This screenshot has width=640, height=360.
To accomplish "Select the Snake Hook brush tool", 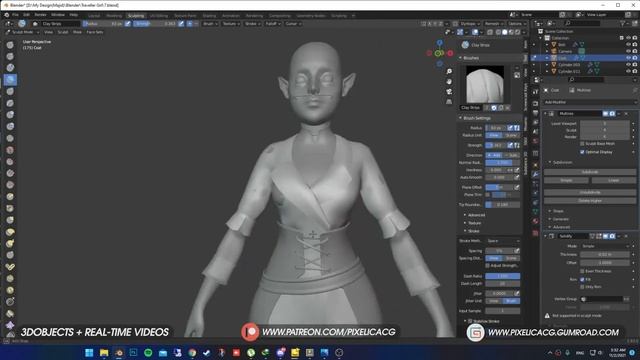I will pos(10,243).
